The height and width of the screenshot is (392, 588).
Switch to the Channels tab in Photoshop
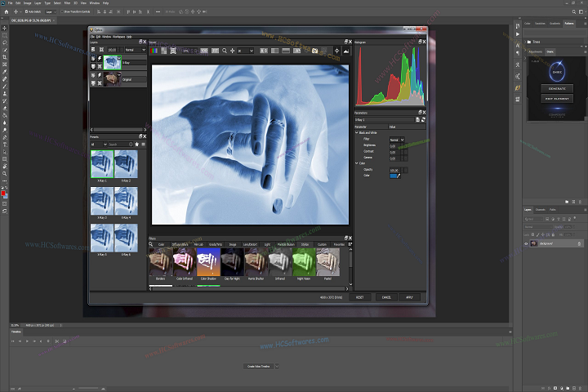click(x=541, y=210)
